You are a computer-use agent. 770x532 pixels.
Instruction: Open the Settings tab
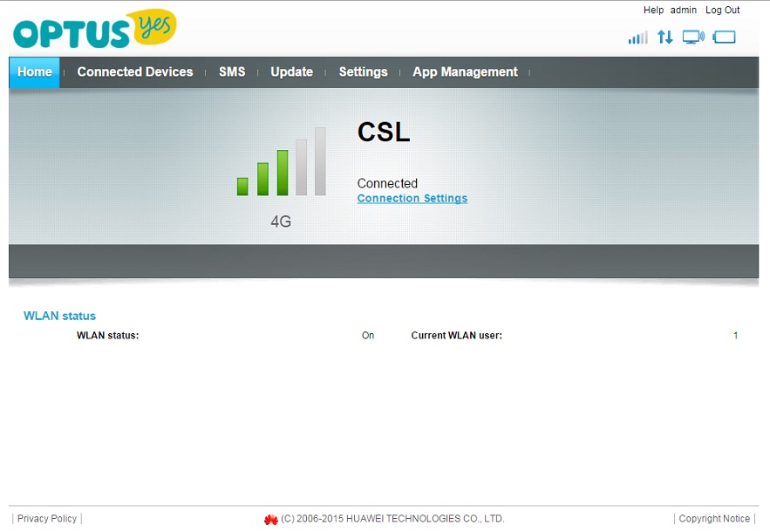point(364,72)
